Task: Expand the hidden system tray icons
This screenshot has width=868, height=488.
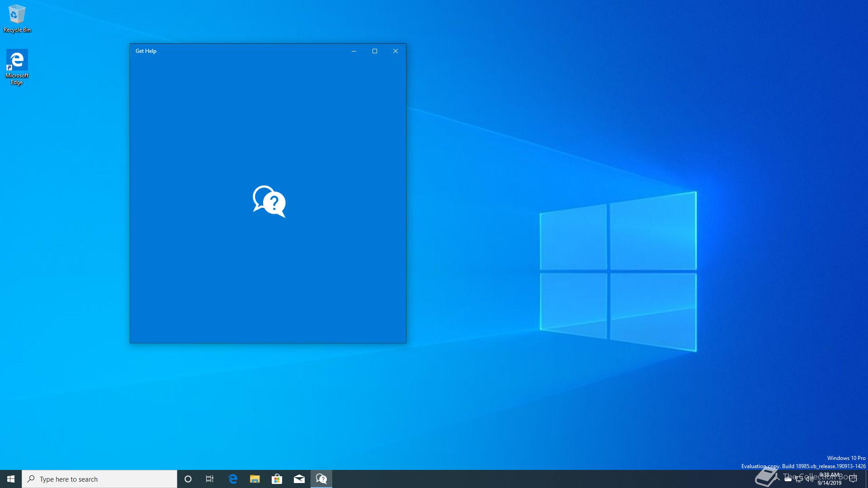Action: [x=777, y=479]
